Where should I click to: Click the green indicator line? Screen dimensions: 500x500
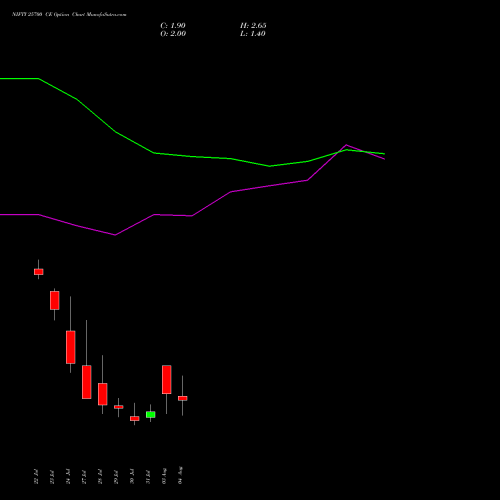(x=192, y=156)
